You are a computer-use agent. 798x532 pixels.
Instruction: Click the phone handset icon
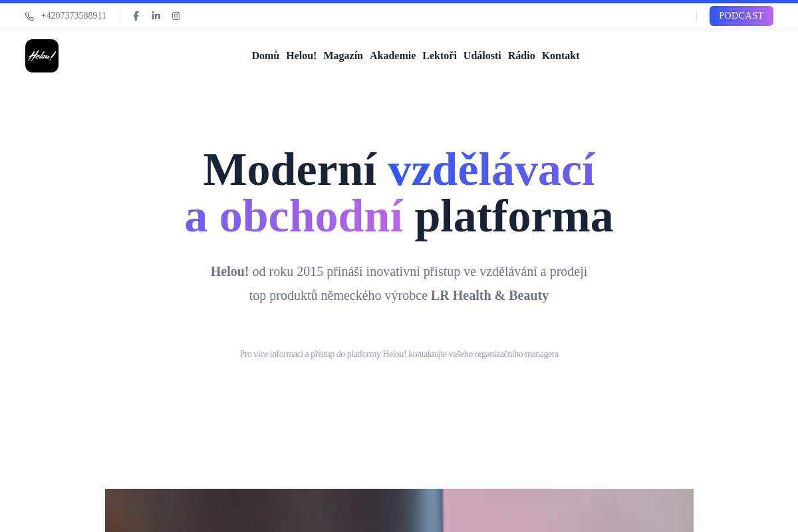click(x=29, y=17)
